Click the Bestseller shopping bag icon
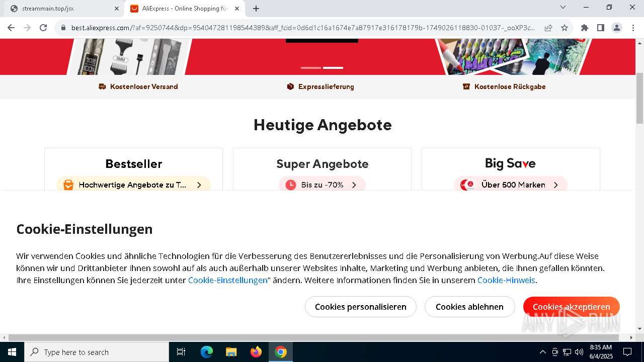The width and height of the screenshot is (644, 362). coord(68,185)
